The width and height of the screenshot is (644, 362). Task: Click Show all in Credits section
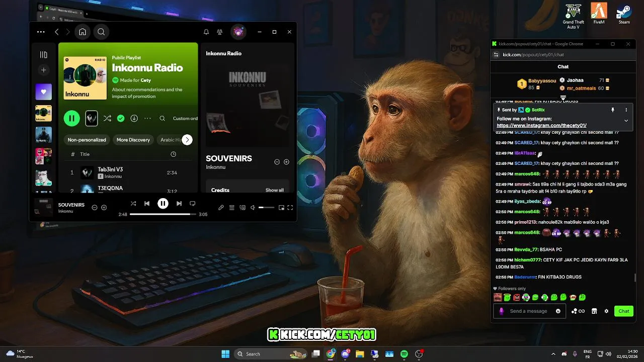pos(274,190)
